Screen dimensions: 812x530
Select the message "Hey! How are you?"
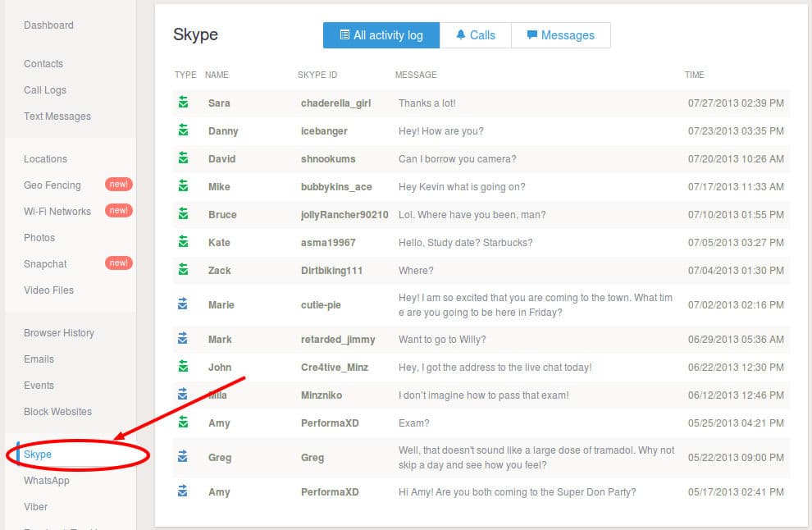(x=441, y=131)
